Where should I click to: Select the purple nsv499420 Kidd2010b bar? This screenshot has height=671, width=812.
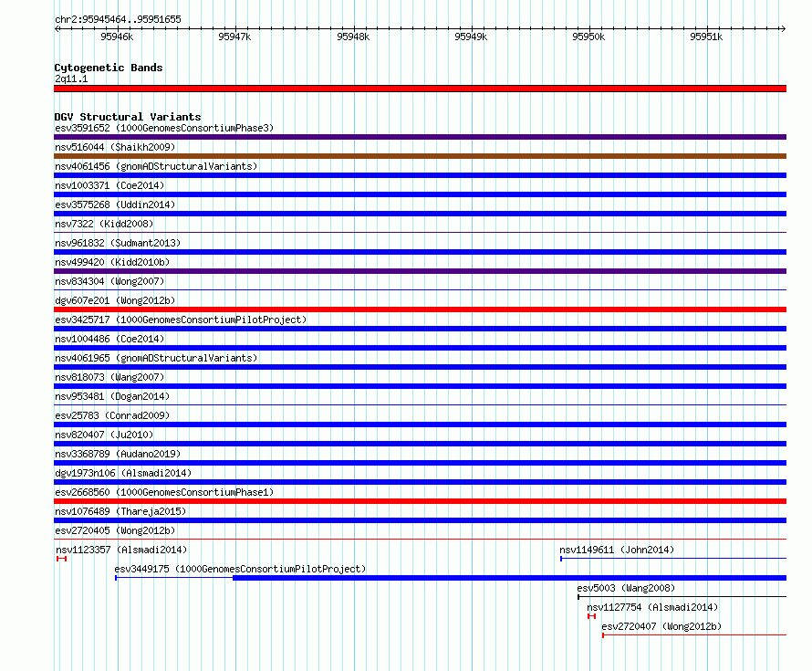click(420, 271)
